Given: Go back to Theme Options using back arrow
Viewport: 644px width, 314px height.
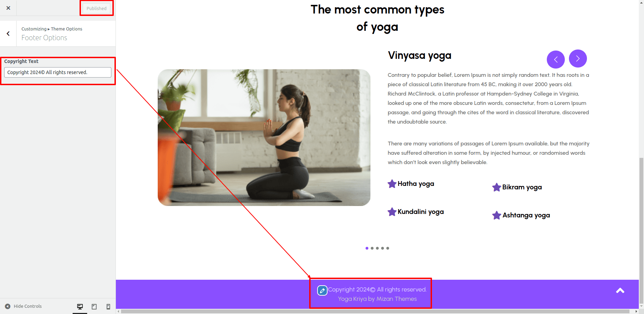Looking at the screenshot, I should pos(8,34).
